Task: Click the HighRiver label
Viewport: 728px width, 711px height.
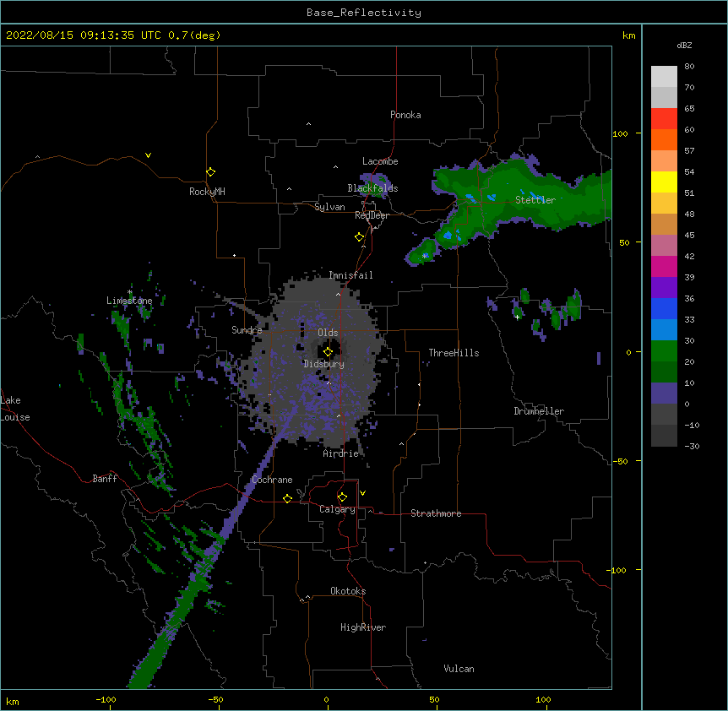Action: 363,627
